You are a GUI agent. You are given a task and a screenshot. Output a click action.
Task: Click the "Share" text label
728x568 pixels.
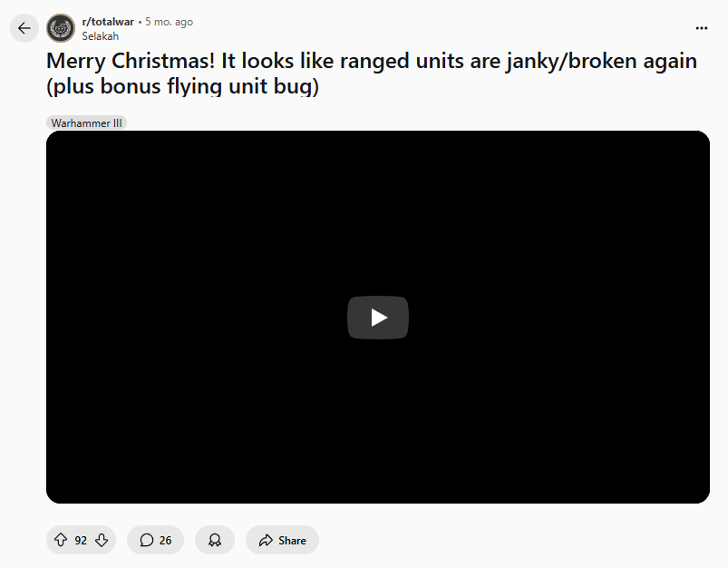pos(292,541)
